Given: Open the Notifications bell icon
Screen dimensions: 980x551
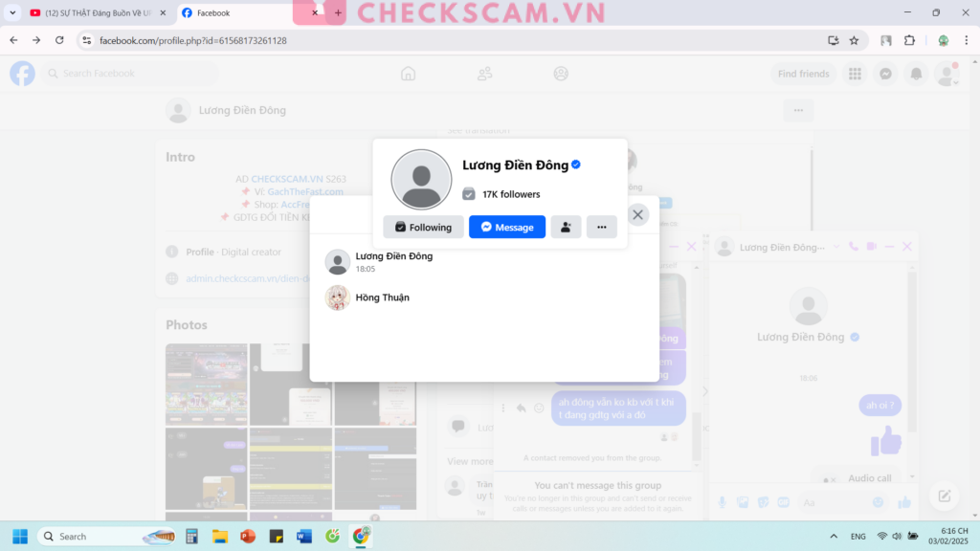Looking at the screenshot, I should click(916, 74).
